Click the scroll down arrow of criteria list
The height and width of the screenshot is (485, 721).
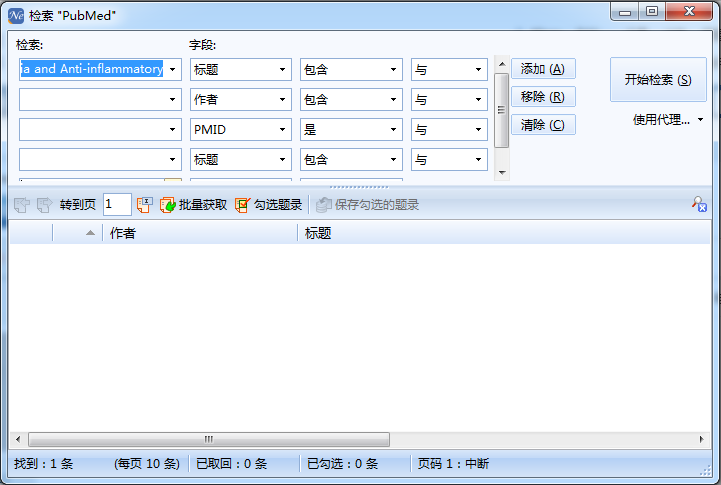(502, 172)
